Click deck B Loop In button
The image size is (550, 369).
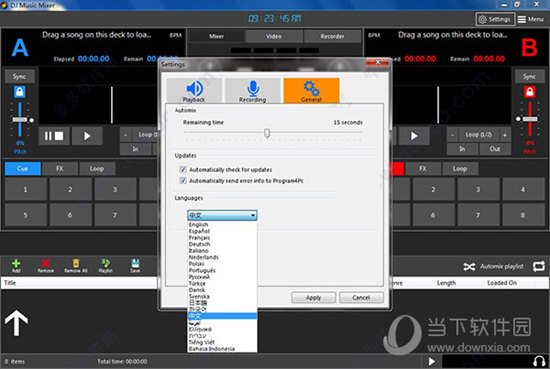(x=462, y=149)
